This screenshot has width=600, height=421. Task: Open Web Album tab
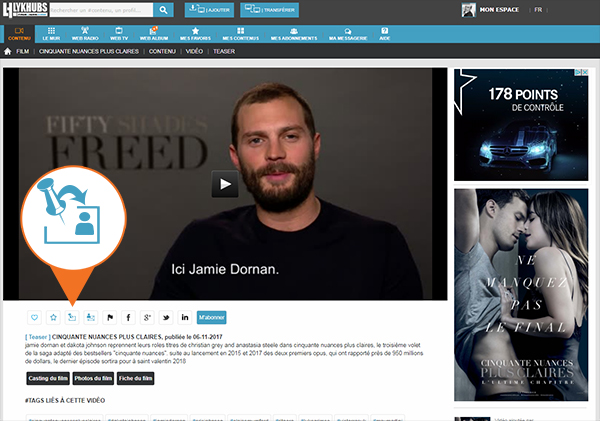click(x=154, y=34)
